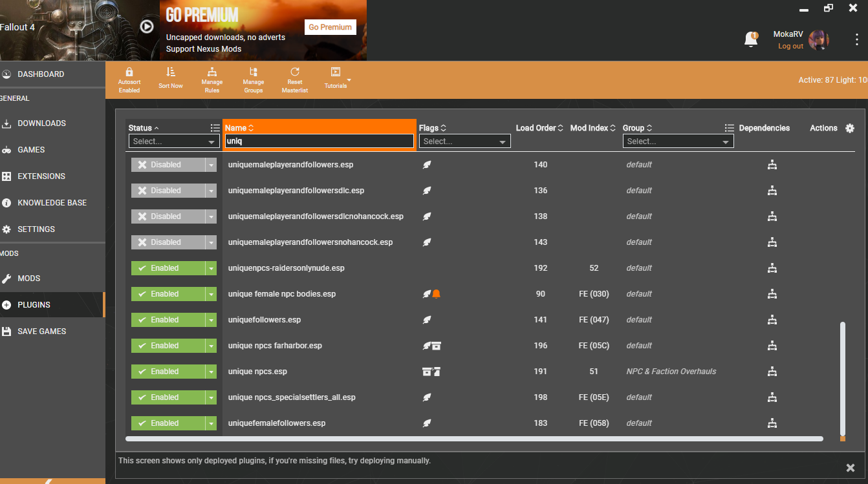Click the horizontal scrollbar below the plugin table

click(474, 439)
